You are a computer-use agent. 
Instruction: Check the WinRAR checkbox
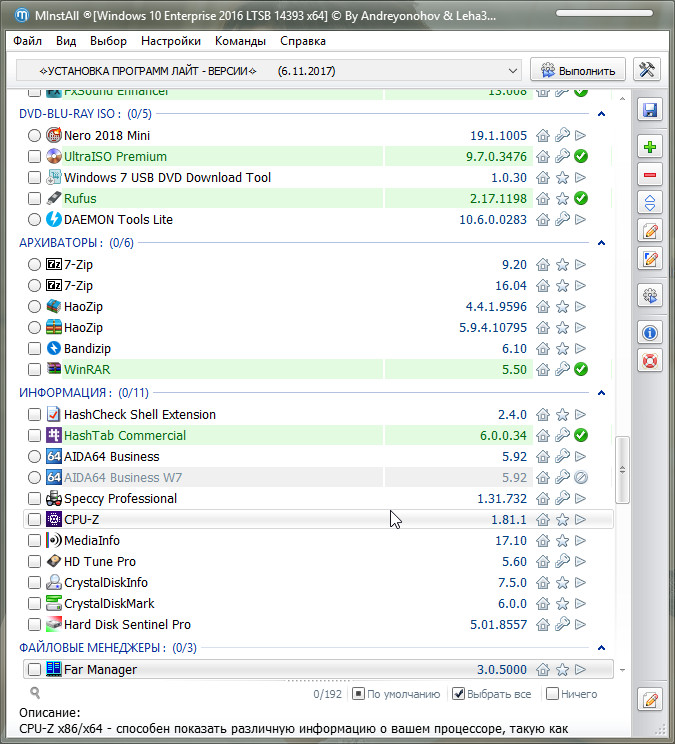click(34, 369)
